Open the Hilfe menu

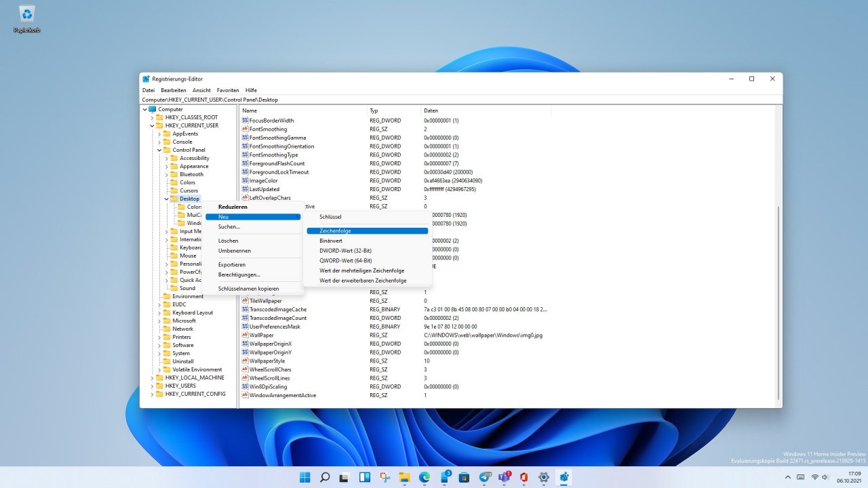pos(251,90)
